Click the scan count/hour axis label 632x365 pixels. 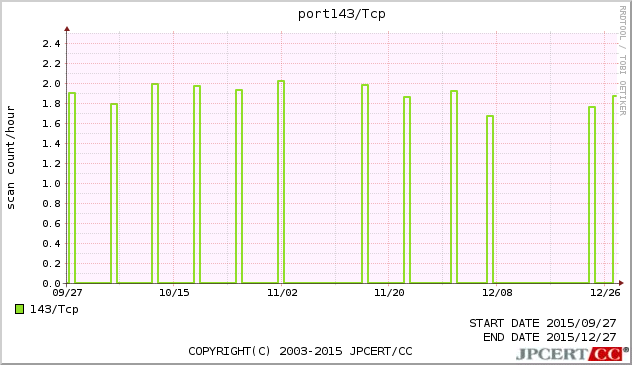10,158
